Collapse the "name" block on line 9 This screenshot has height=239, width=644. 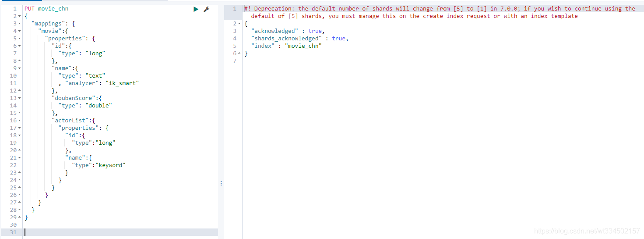[20, 68]
